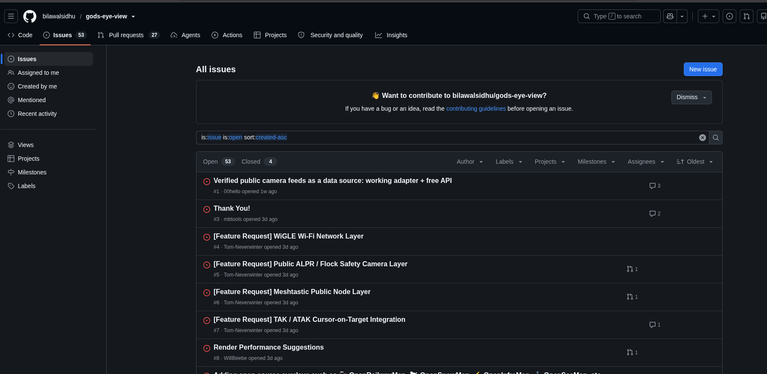Show Open issues list (53)
The width and height of the screenshot is (767, 374).
coord(219,161)
